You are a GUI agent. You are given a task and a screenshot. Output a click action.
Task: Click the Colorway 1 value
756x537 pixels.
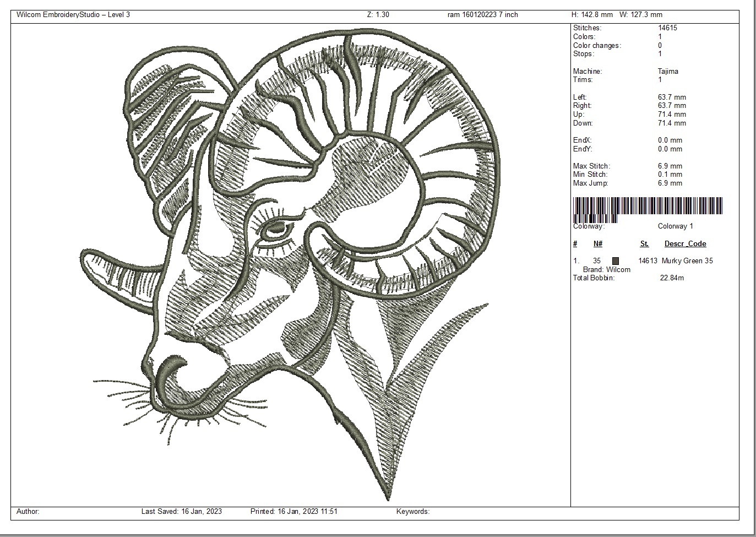676,226
